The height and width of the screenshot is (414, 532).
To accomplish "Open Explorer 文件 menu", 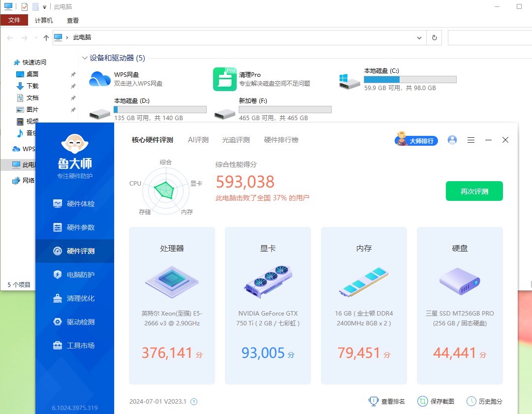I will pyautogui.click(x=14, y=20).
